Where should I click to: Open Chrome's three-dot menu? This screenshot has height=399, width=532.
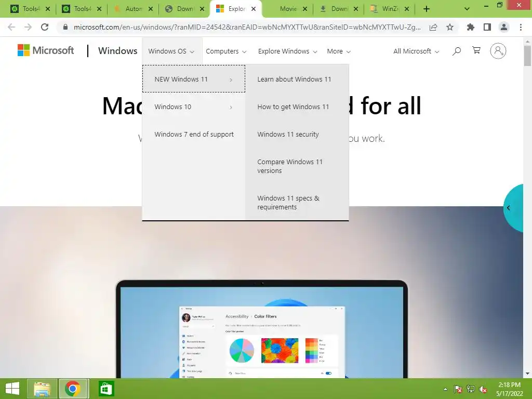(x=521, y=27)
